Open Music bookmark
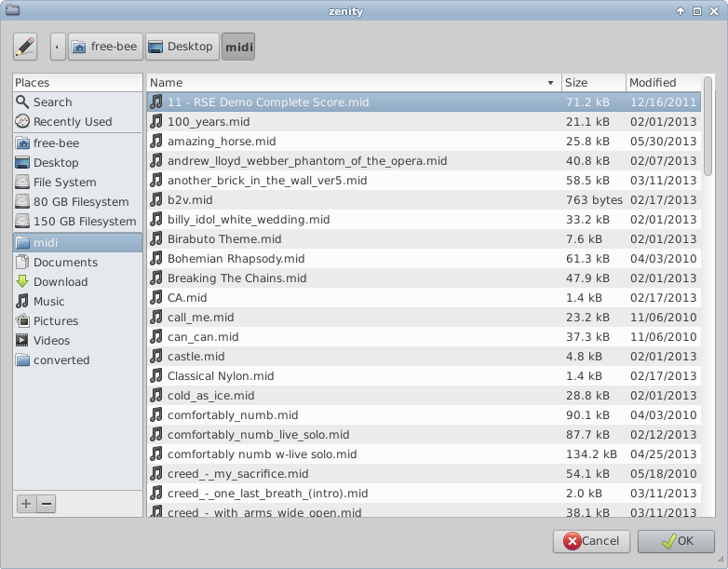The image size is (728, 569). click(77, 301)
